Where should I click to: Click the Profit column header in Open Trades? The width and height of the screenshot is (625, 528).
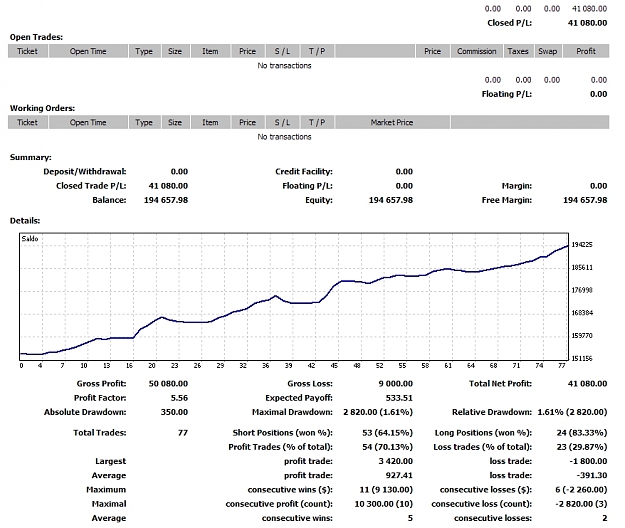586,51
